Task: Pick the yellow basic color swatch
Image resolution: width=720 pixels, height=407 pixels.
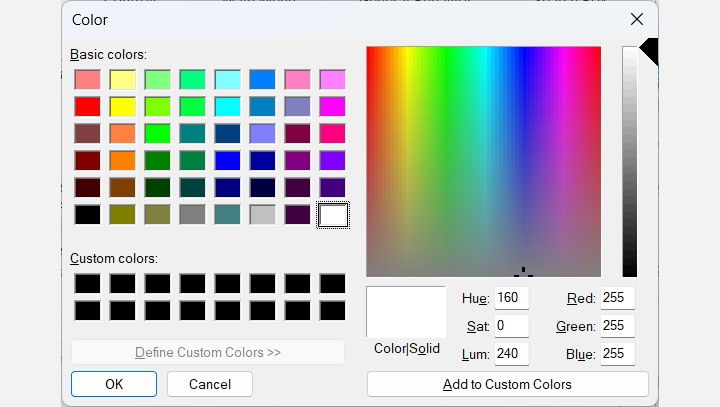Action: pos(123,106)
